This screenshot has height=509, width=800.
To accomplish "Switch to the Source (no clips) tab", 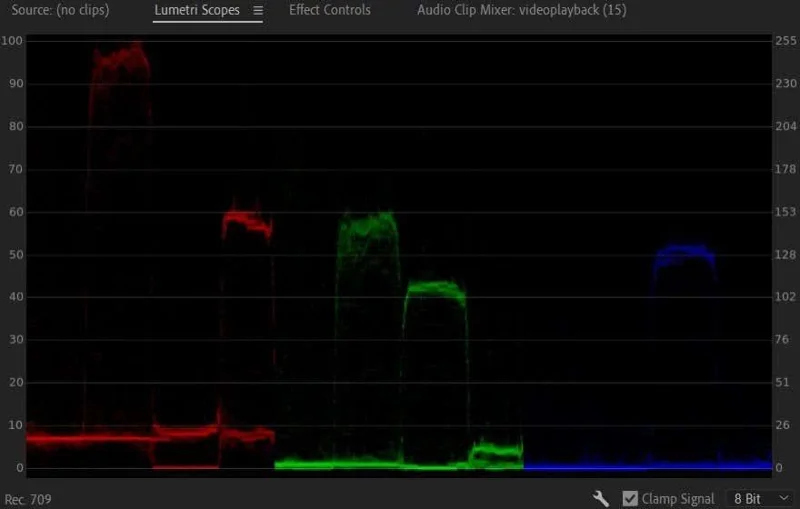I will 60,10.
